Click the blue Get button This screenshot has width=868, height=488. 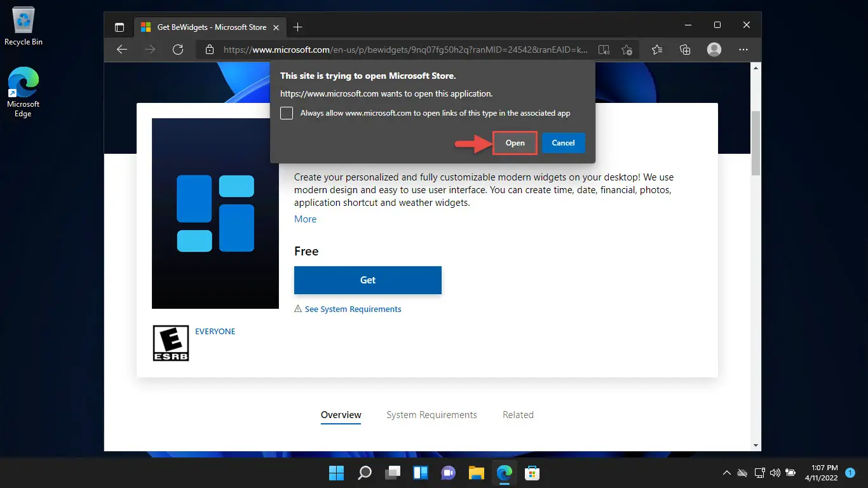pyautogui.click(x=368, y=280)
